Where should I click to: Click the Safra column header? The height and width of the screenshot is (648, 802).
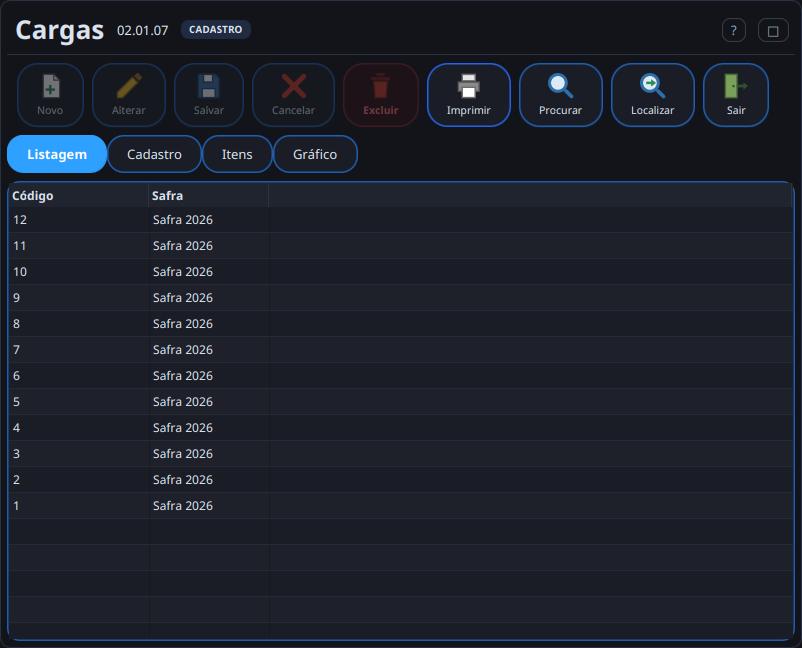click(208, 195)
